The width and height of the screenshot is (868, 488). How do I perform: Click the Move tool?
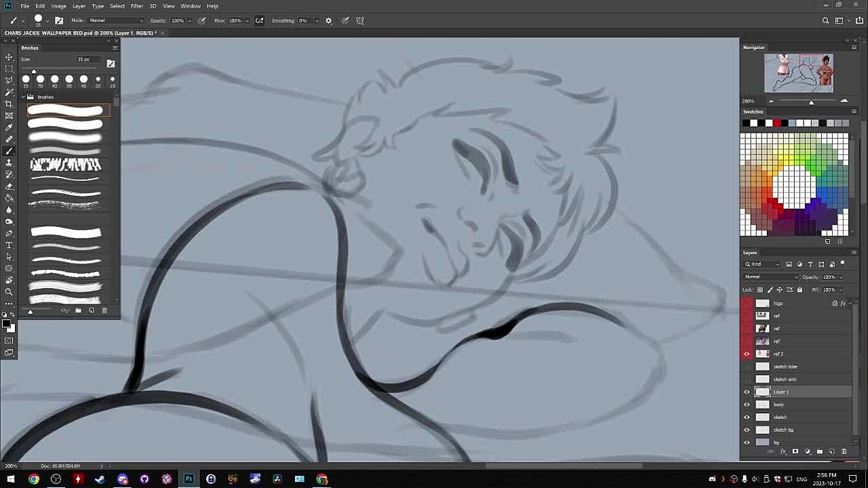(9, 57)
